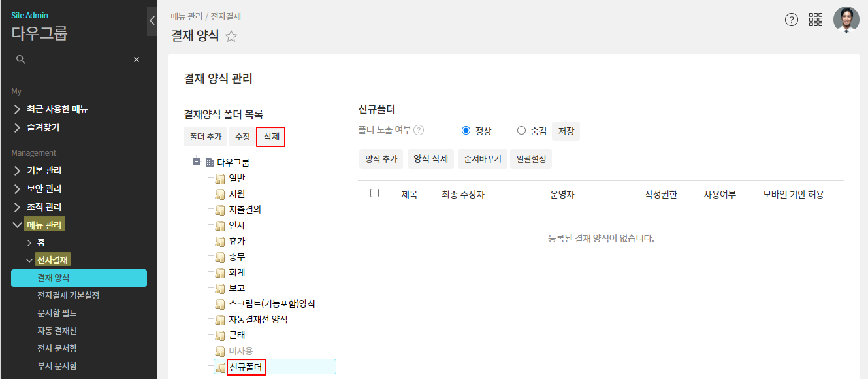The height and width of the screenshot is (379, 868).
Task: Open the 자동 결재선 menu item
Action: pos(57,331)
